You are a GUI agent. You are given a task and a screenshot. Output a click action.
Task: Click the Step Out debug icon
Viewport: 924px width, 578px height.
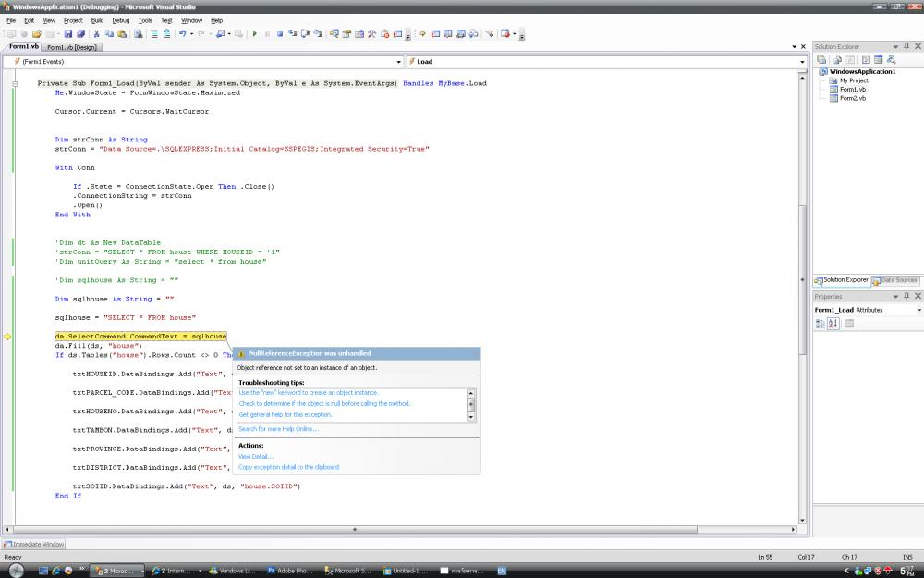coord(318,34)
